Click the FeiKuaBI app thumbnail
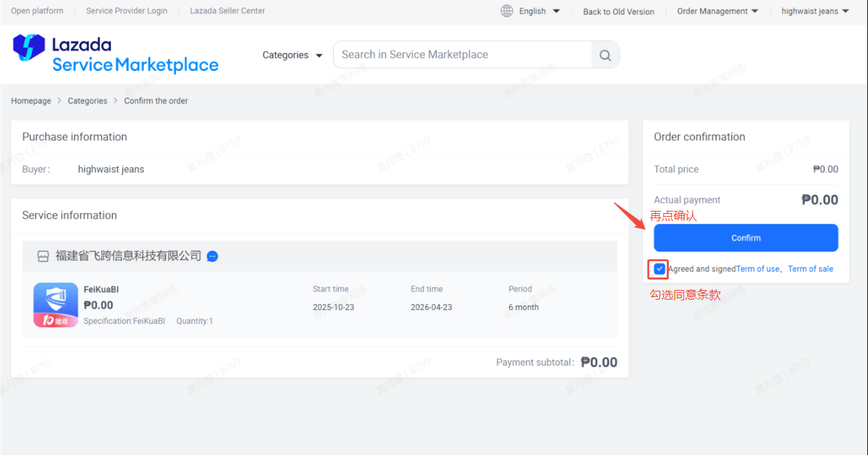The width and height of the screenshot is (868, 455). click(55, 305)
